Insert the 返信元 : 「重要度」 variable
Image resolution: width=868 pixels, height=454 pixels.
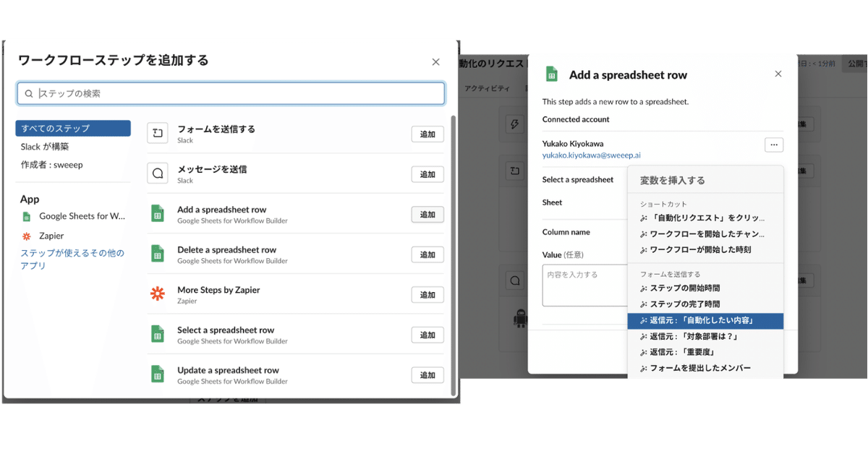(x=705, y=352)
